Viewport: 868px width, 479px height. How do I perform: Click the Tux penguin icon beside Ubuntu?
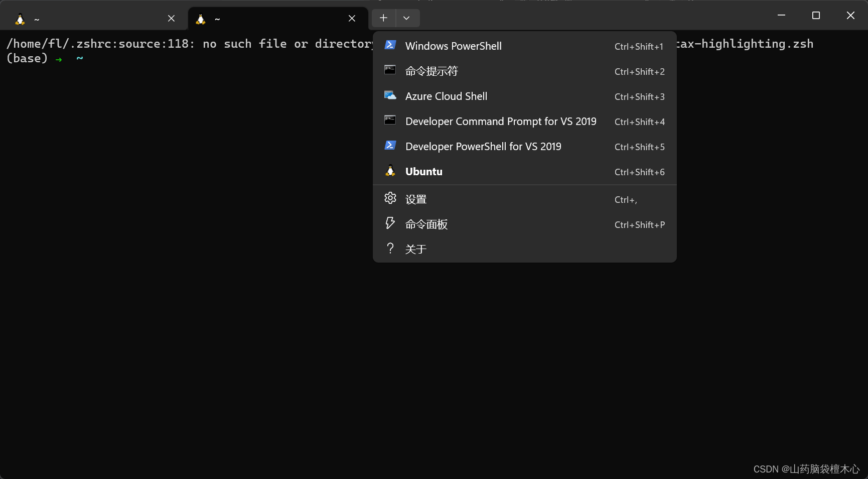[x=390, y=171]
